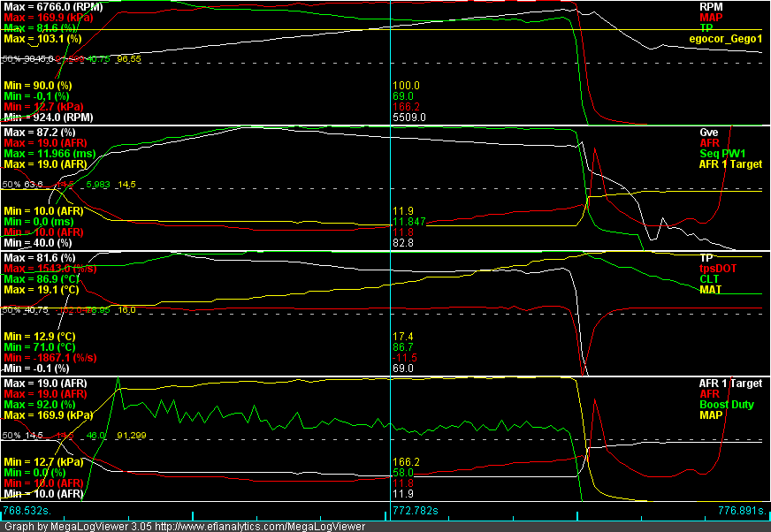Click the Min = 924.0 (RPM) readout
This screenshot has width=771, height=532.
(42, 117)
